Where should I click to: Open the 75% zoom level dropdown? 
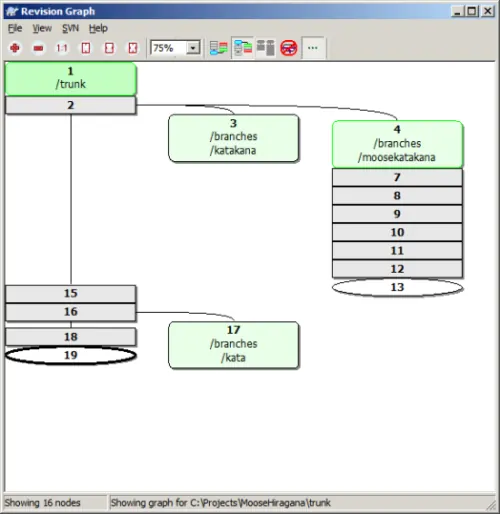(193, 48)
